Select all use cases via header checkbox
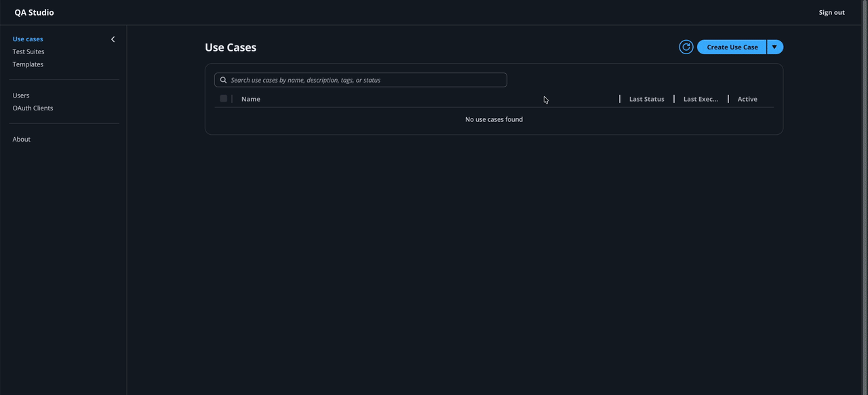868x395 pixels. coord(222,98)
